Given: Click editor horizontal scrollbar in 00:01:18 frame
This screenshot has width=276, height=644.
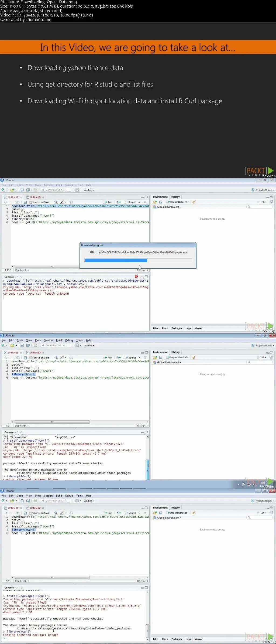Looking at the screenshot, I should (52, 422).
